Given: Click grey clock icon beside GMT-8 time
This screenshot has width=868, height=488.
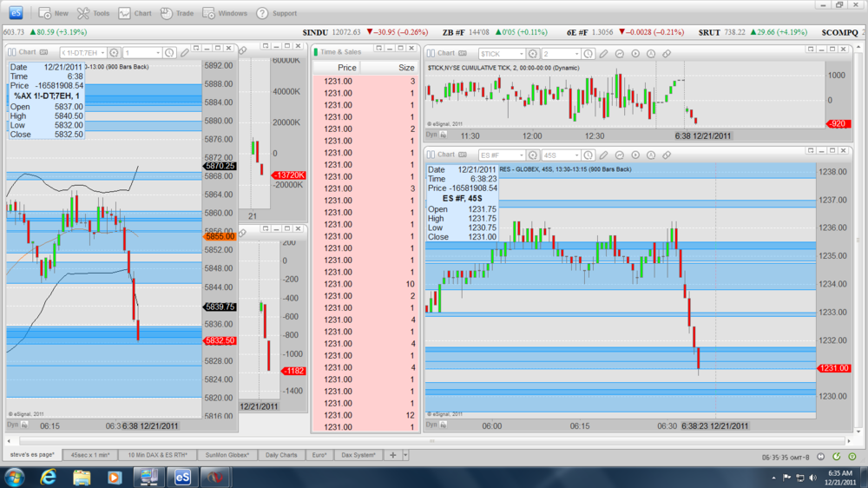Looking at the screenshot, I should 820,457.
